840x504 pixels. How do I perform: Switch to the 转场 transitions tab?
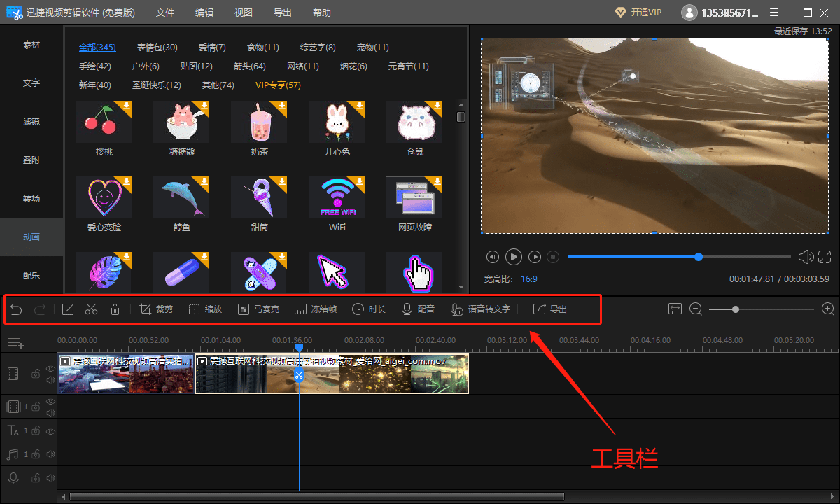(31, 198)
